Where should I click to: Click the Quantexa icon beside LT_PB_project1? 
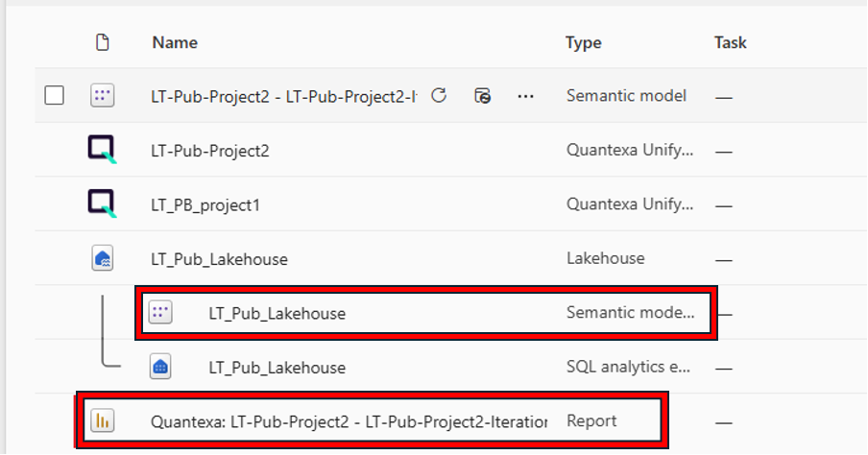[x=102, y=204]
